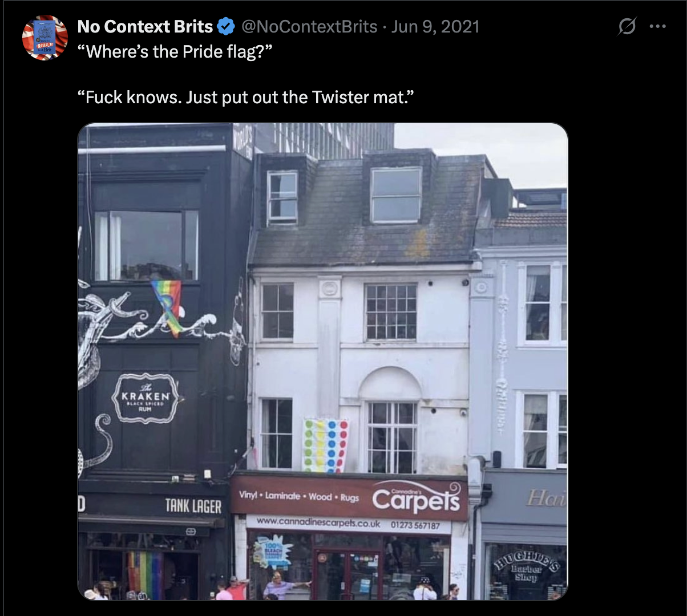Click the rainbow flag in the pub doorway
This screenshot has height=616, width=687.
145,573
